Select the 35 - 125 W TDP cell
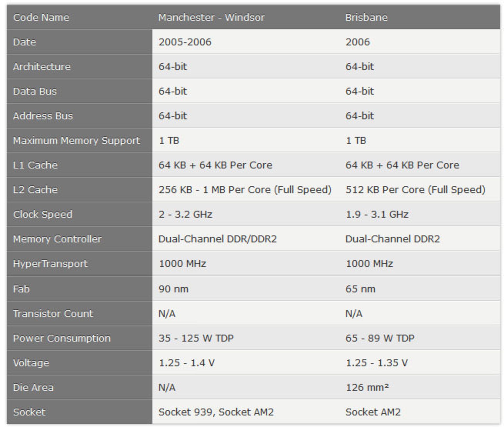The height and width of the screenshot is (427, 504). coord(196,338)
